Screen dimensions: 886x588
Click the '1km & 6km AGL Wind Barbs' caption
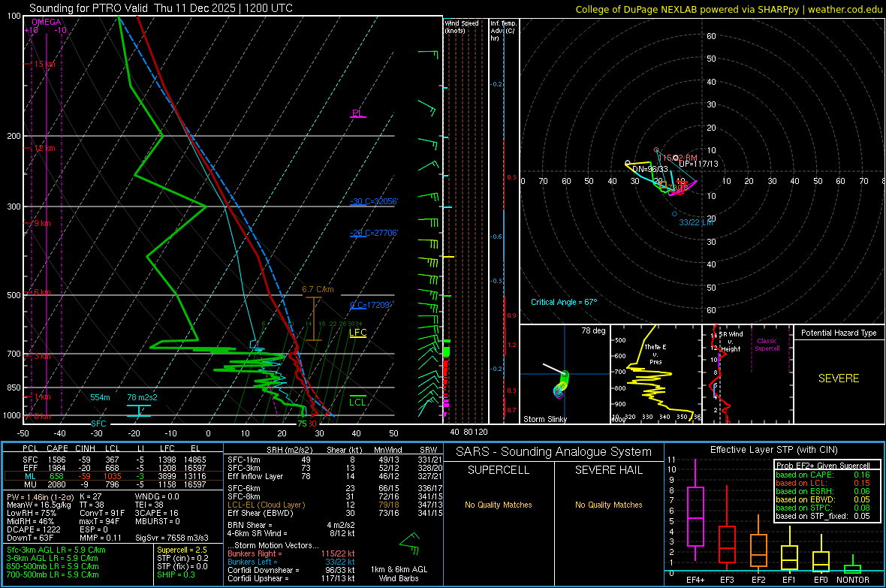[399, 574]
